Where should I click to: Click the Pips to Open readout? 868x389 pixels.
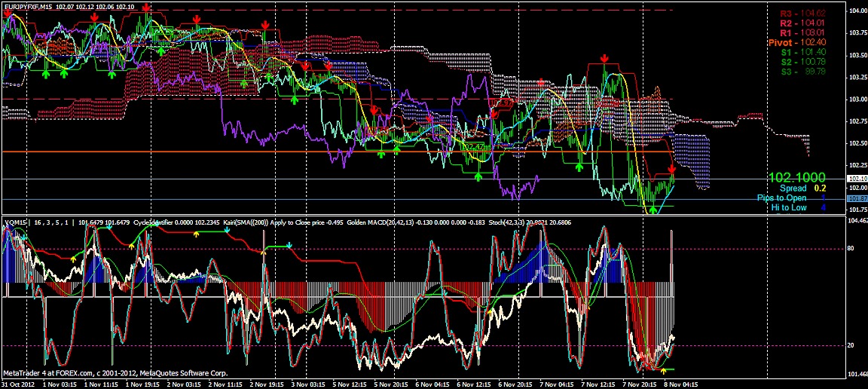pos(792,198)
